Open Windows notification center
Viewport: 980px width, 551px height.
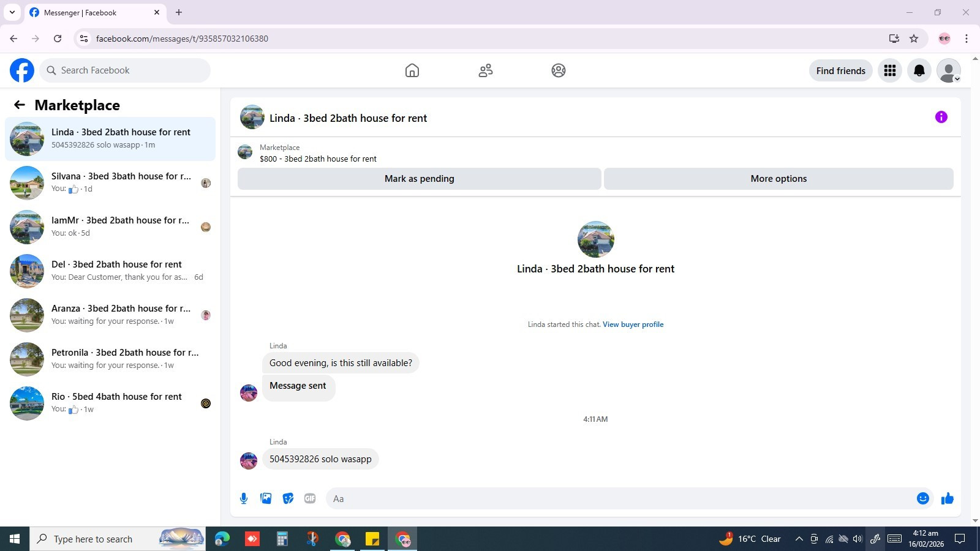tap(960, 539)
